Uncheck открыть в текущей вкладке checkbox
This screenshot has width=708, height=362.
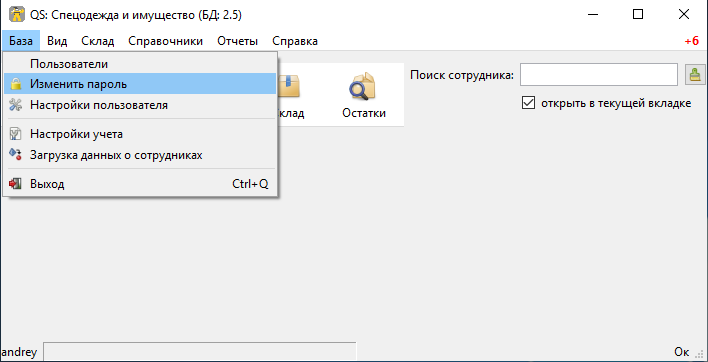point(528,103)
